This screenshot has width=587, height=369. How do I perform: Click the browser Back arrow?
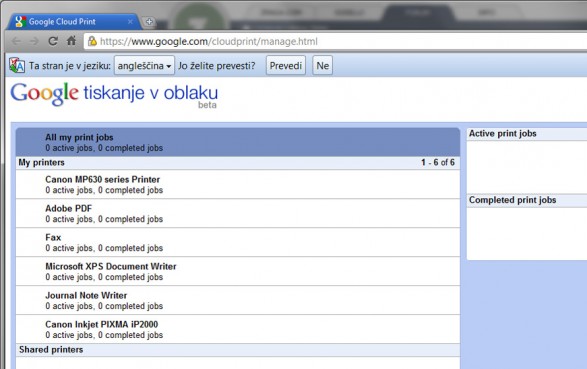pos(16,41)
